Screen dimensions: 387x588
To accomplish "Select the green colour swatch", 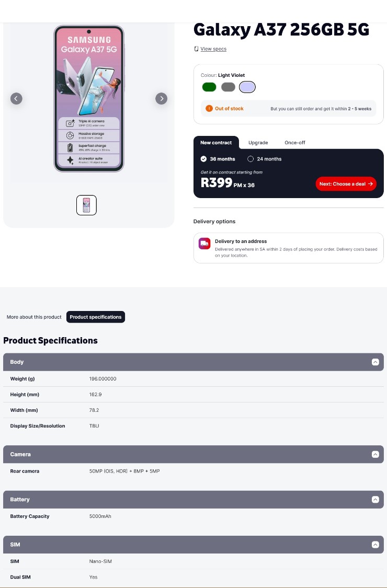I will click(209, 87).
